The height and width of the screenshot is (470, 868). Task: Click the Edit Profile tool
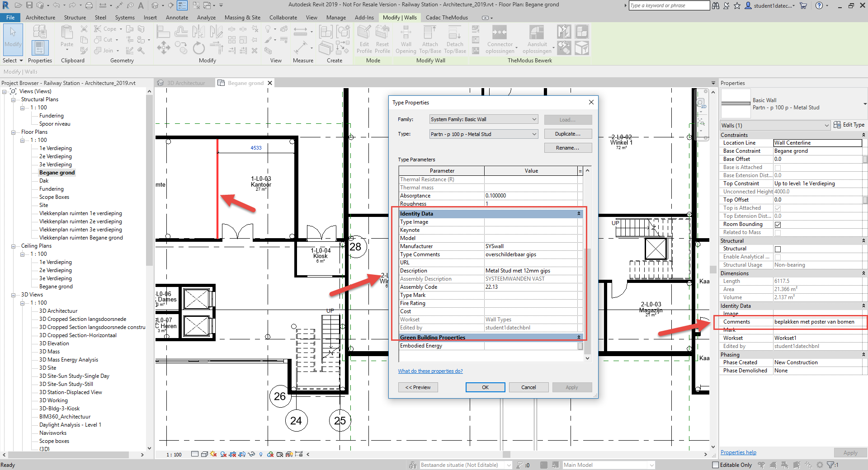(364, 40)
